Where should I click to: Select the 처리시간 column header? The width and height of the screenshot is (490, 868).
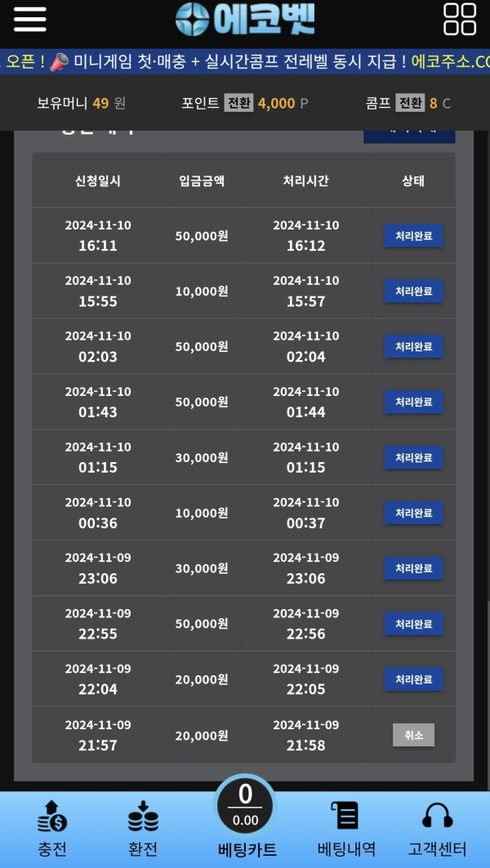click(305, 181)
